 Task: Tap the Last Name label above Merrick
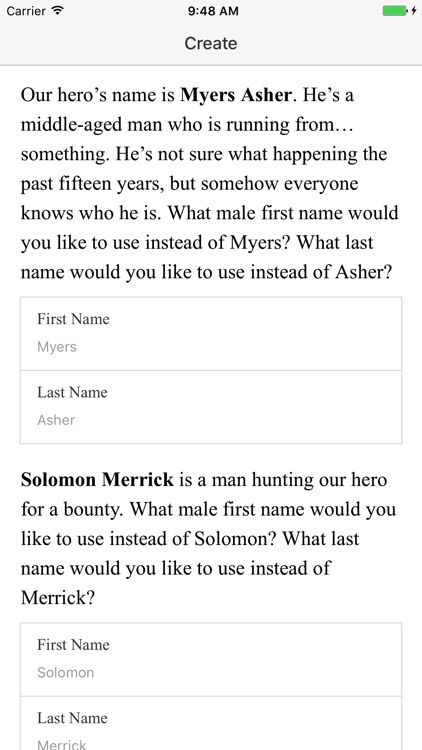click(x=72, y=718)
